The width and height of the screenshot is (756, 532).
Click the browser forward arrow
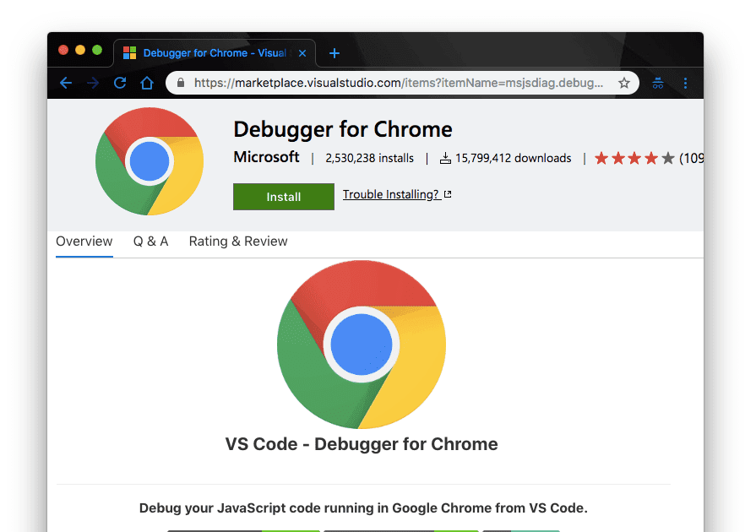click(93, 83)
